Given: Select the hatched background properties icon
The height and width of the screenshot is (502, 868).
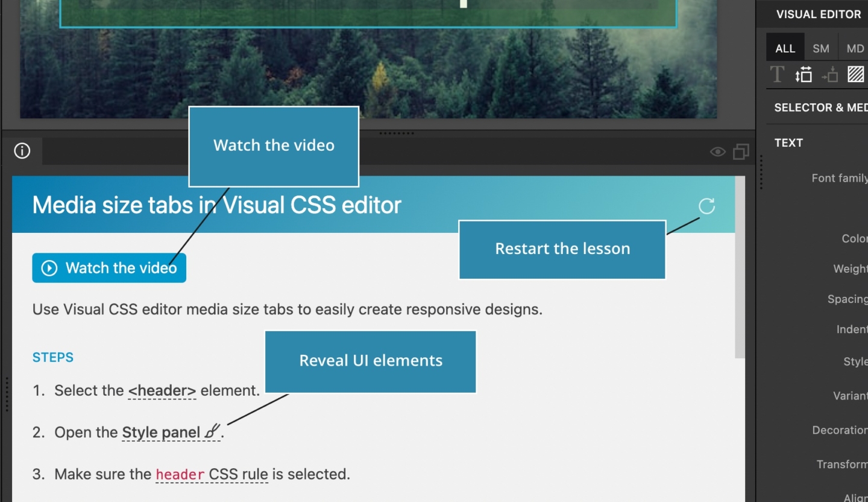Looking at the screenshot, I should [855, 75].
